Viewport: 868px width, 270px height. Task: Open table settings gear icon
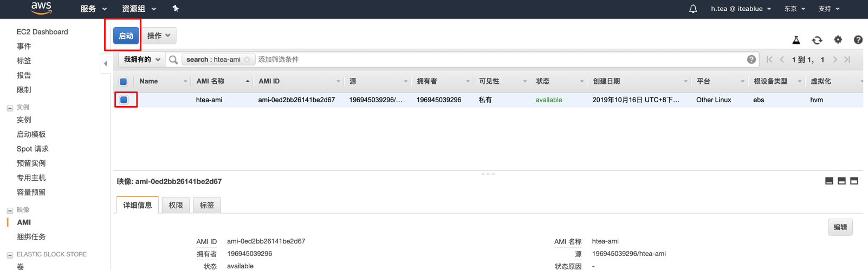(838, 39)
